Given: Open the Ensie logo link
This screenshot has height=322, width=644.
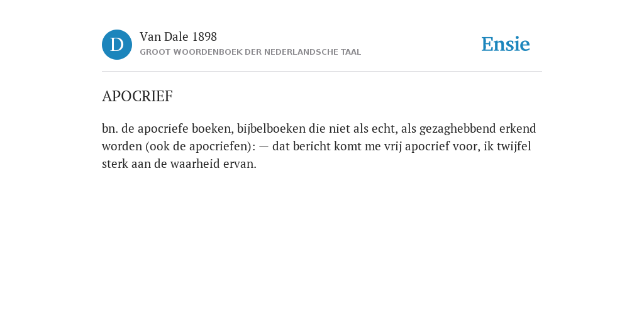Looking at the screenshot, I should tap(506, 44).
